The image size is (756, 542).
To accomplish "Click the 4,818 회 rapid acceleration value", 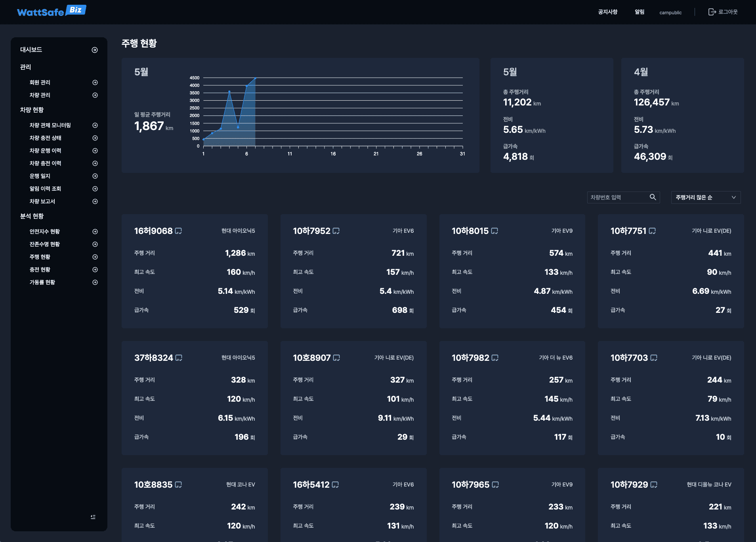I will tap(519, 157).
